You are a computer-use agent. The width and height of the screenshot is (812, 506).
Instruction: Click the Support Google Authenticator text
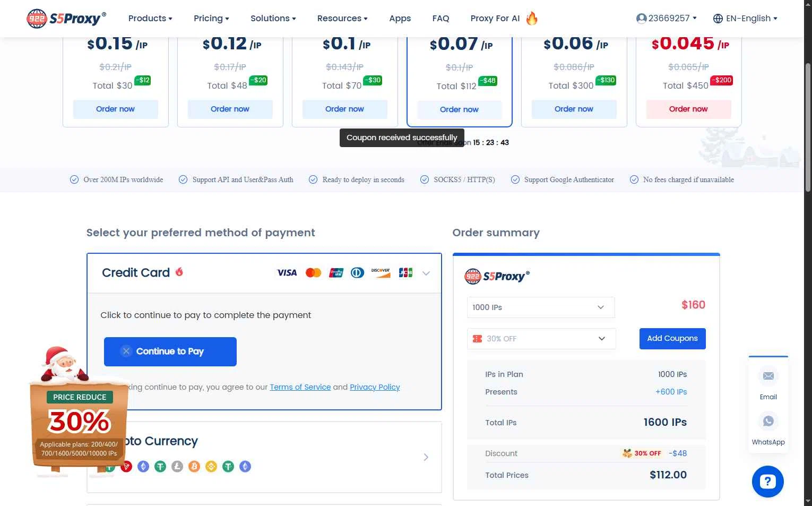569,179
